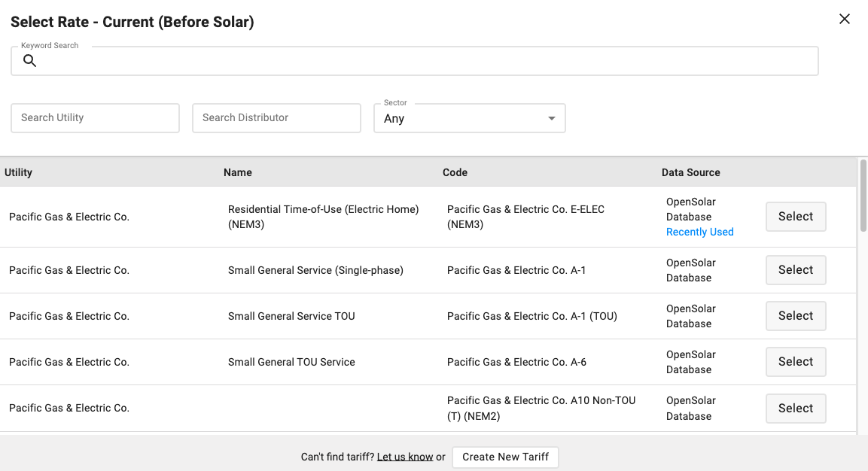Click Pacific Gas & Electric Co. E-ELEC code
The width and height of the screenshot is (868, 471).
pos(525,217)
